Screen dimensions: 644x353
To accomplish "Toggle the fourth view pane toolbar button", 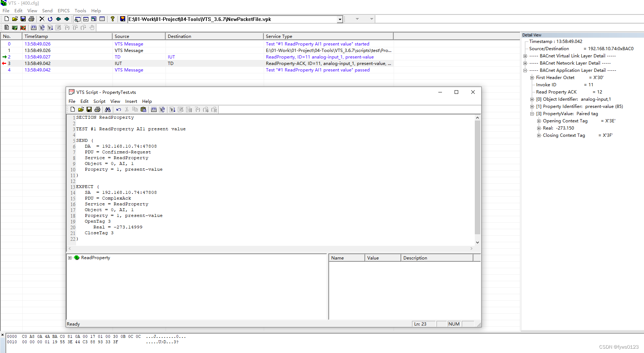I will tap(102, 19).
